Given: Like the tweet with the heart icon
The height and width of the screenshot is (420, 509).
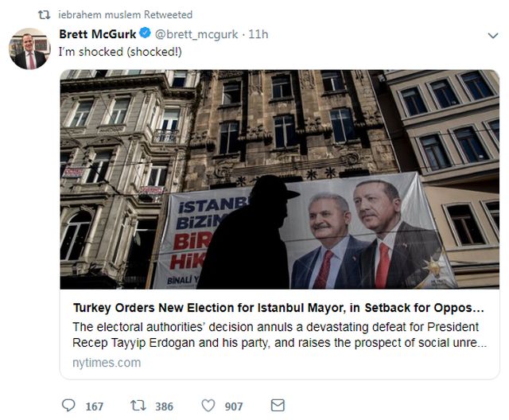Looking at the screenshot, I should tap(208, 406).
